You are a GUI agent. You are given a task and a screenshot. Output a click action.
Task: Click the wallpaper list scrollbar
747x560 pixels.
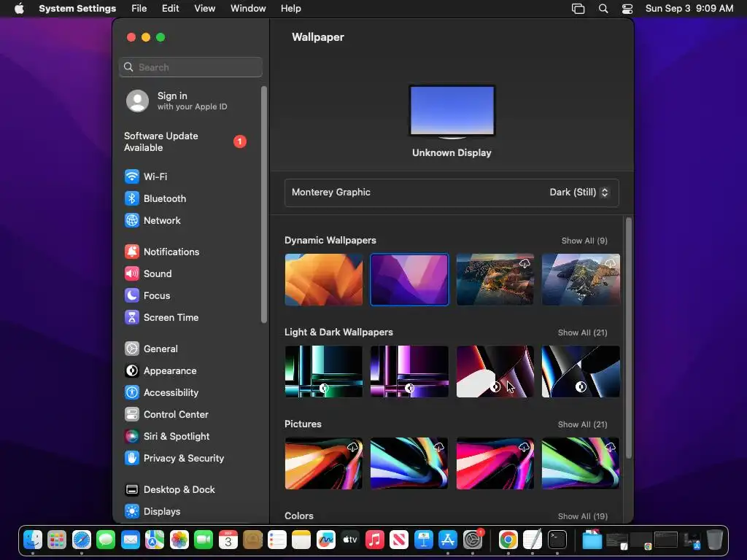click(x=629, y=338)
